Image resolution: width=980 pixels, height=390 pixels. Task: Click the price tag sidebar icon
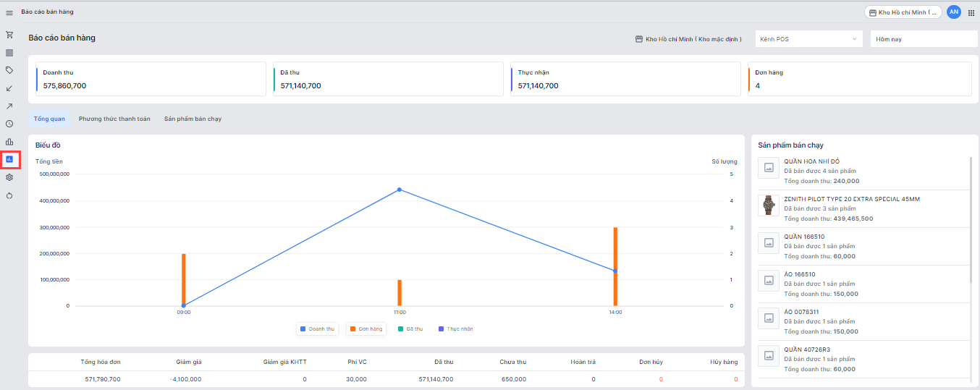coord(9,70)
